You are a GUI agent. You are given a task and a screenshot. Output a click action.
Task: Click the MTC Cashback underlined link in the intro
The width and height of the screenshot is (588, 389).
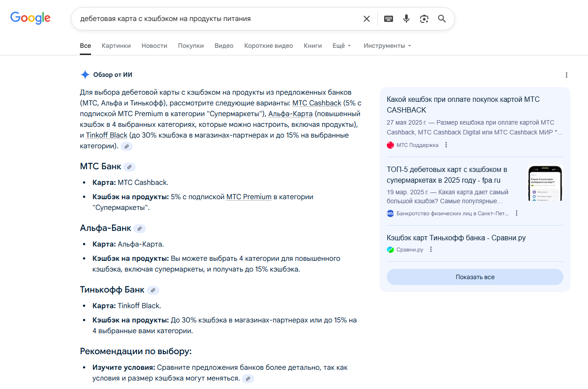(x=317, y=103)
